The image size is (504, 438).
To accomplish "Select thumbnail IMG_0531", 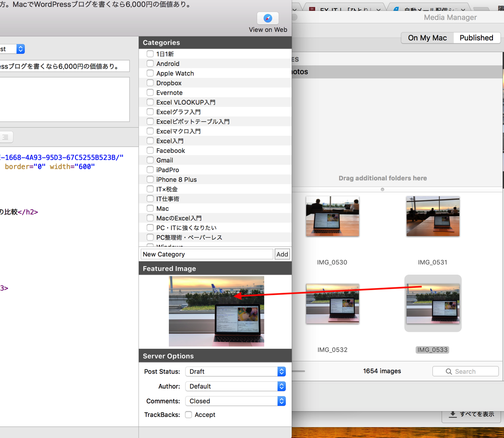I will tap(433, 216).
